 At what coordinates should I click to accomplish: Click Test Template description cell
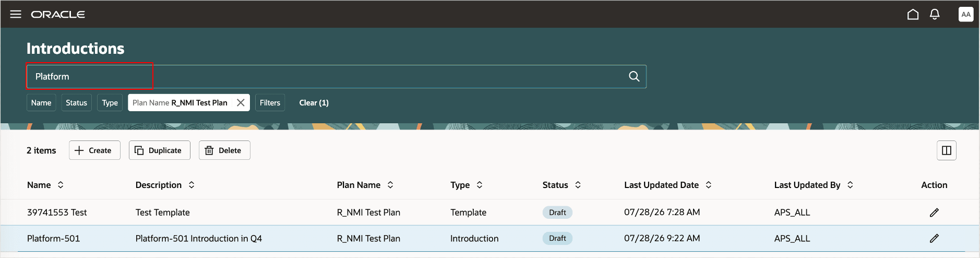(x=163, y=213)
